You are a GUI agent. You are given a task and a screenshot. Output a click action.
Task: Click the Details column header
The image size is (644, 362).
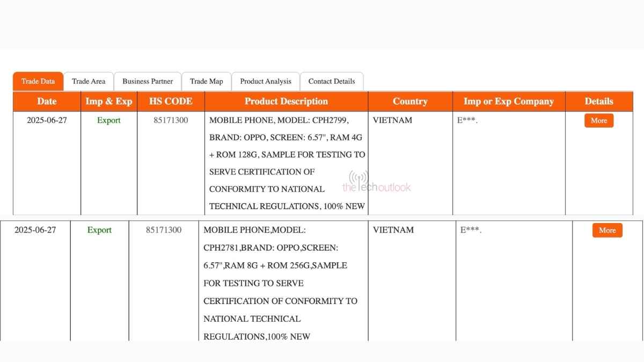click(599, 101)
